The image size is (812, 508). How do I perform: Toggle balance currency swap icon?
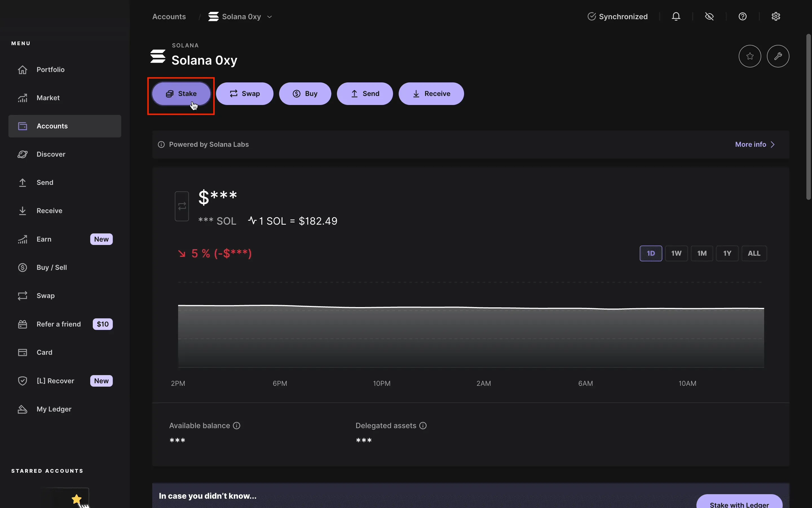pyautogui.click(x=182, y=206)
